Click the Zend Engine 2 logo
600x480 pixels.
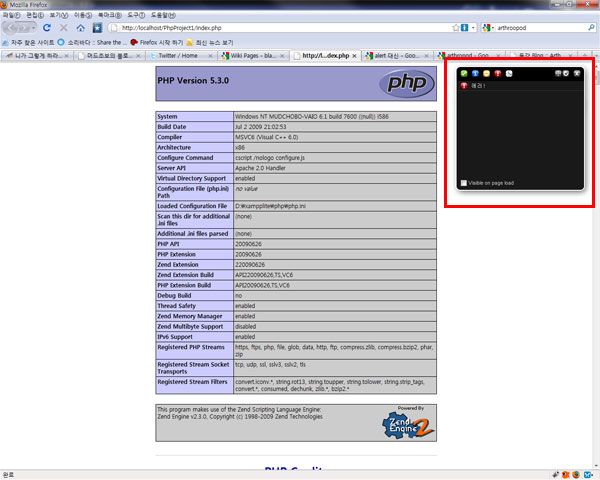coord(408,425)
